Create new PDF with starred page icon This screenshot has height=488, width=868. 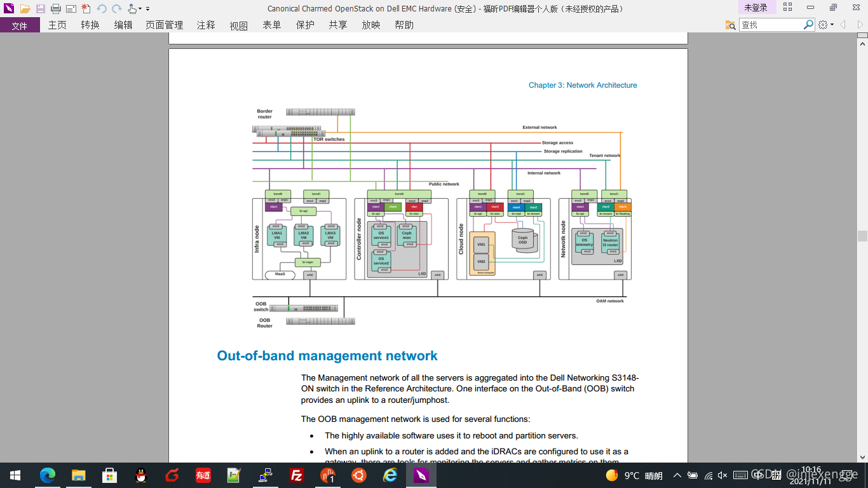[86, 9]
